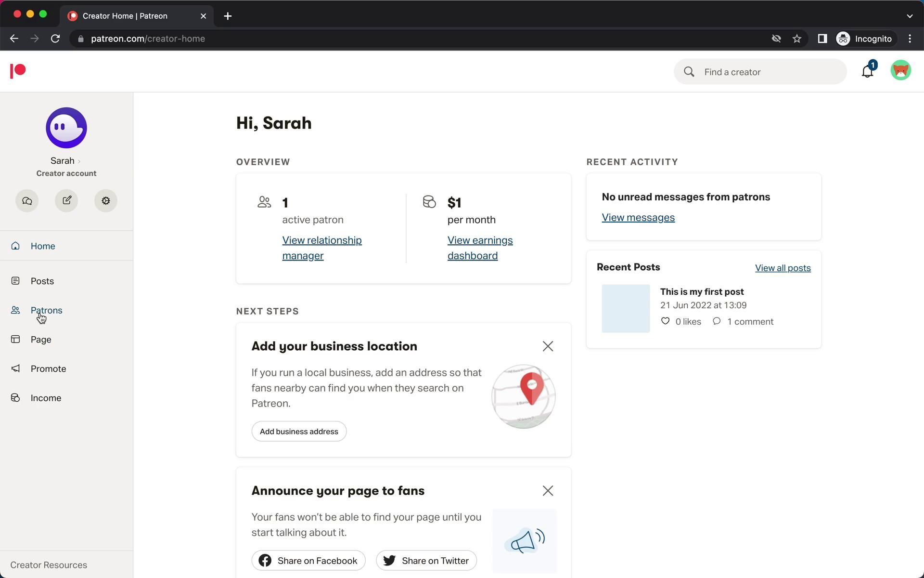Open the notifications bell

tap(867, 71)
